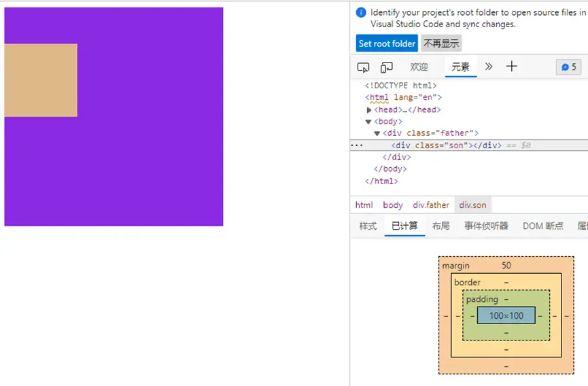Collapse the div father node
Screen dimensions: 588x386
377,133
